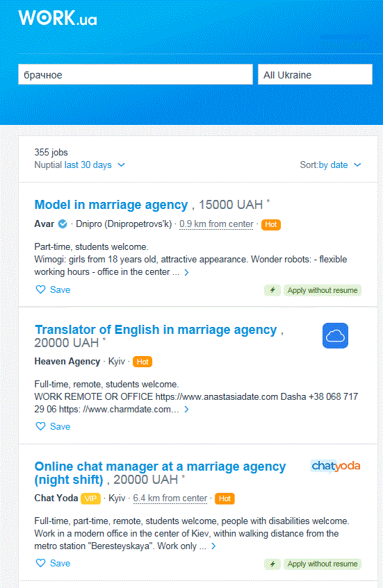
Task: Open the Translator of English in marriage agency listing
Action: (x=156, y=330)
